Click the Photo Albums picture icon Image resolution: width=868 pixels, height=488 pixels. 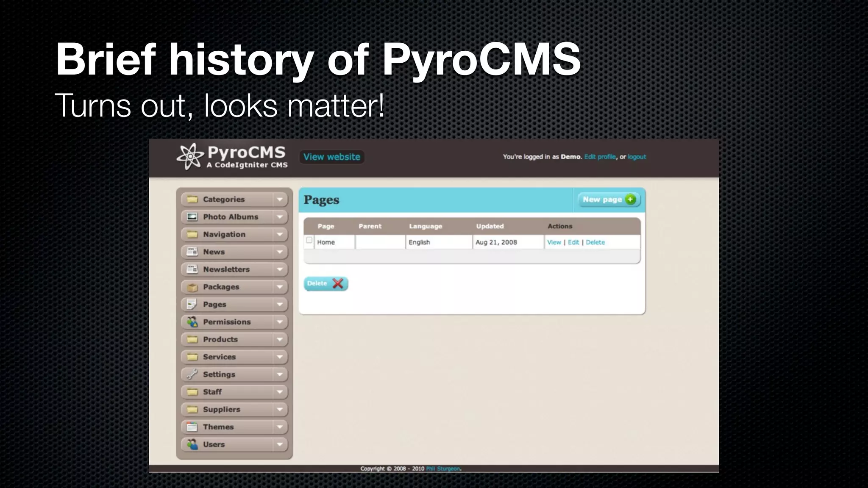[192, 216]
